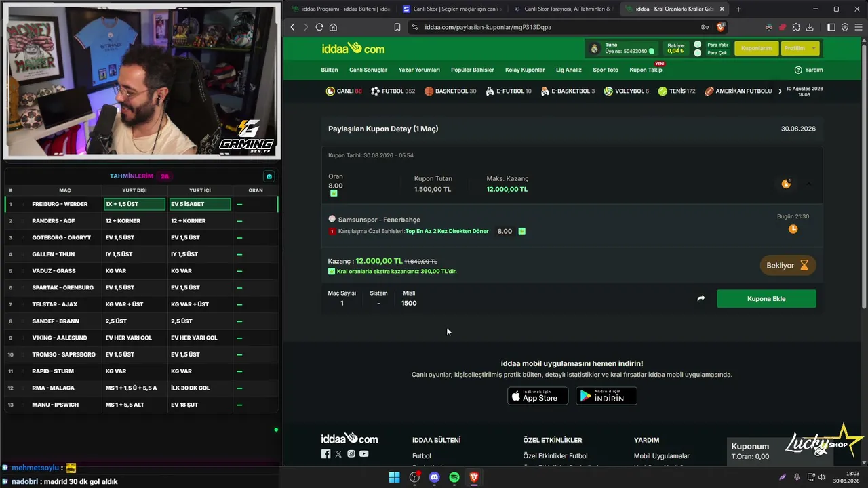Image resolution: width=868 pixels, height=488 pixels.
Task: Open Lig Analiz menu item
Action: coord(569,70)
